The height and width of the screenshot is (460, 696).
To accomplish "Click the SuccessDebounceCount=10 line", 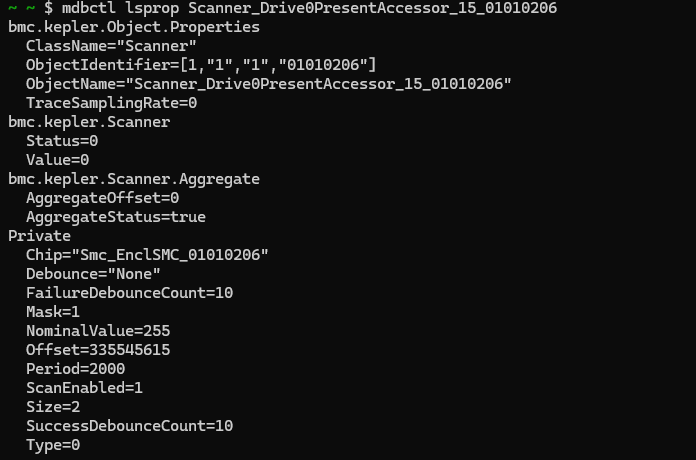I will tap(129, 426).
